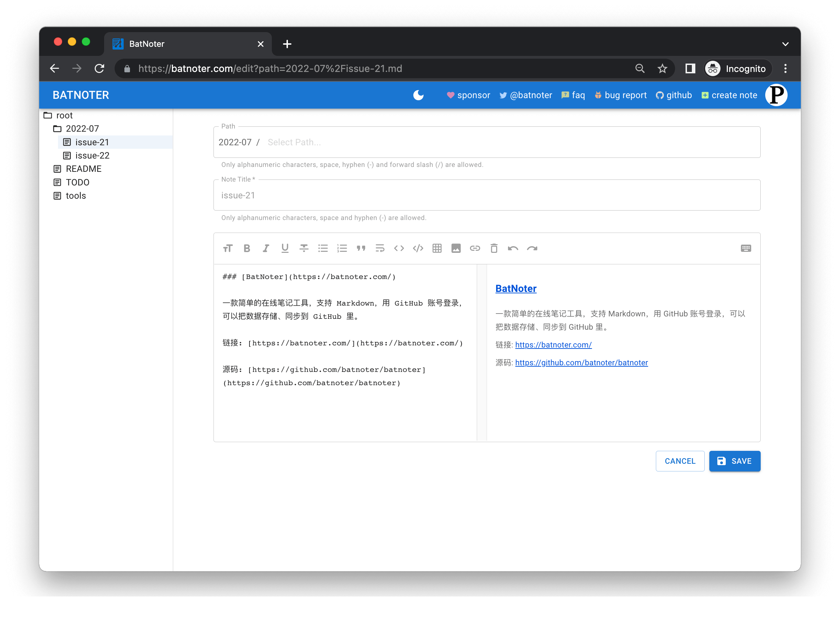Image resolution: width=840 pixels, height=623 pixels.
Task: Insert a hyperlink with link icon
Action: 475,248
